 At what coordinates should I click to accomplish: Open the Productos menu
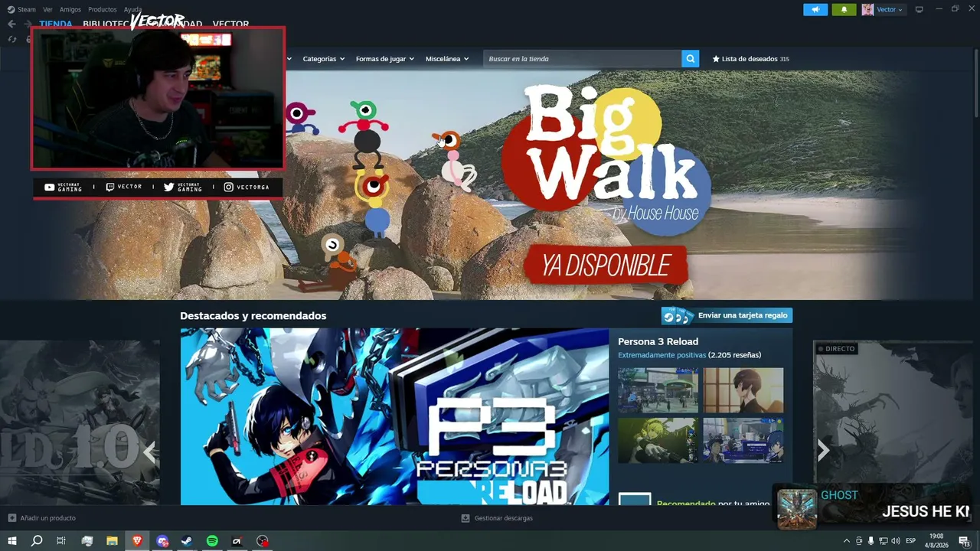coord(103,9)
